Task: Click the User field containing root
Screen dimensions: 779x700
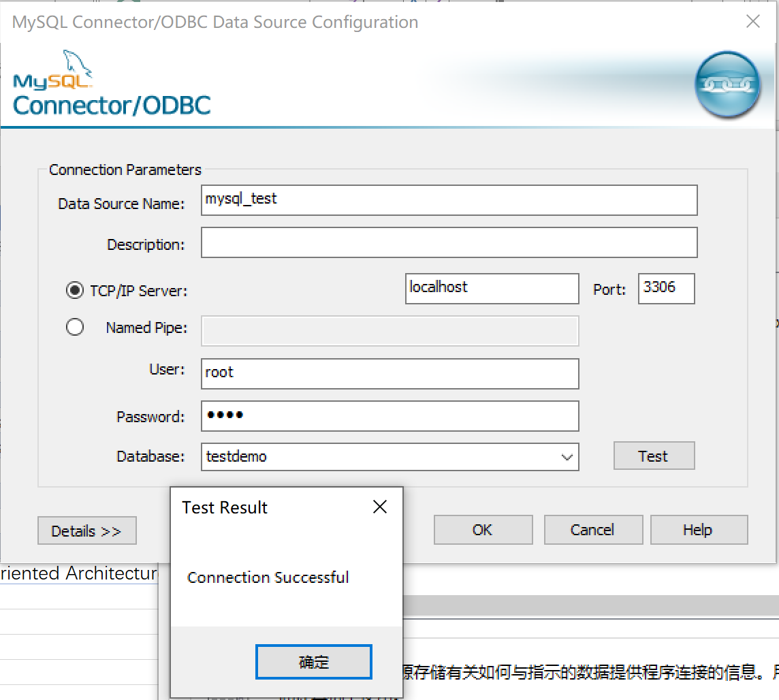Action: 390,374
